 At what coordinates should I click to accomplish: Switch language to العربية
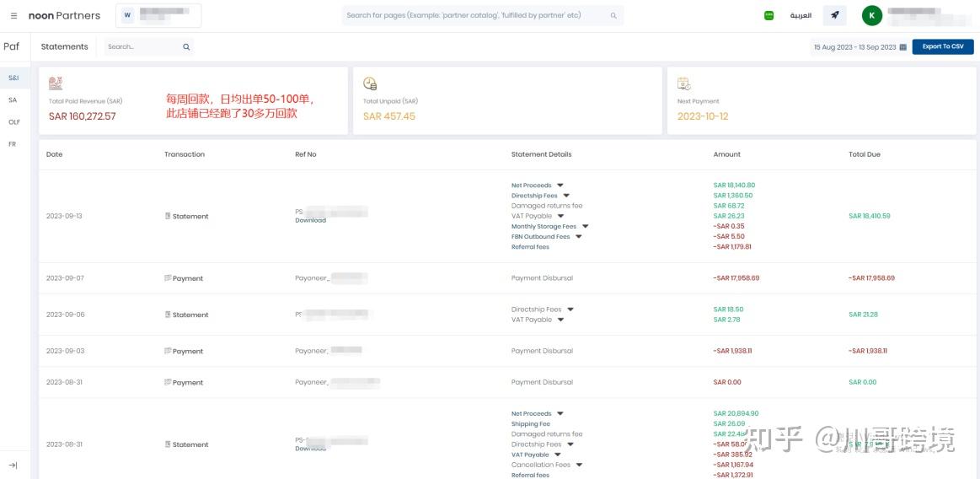(x=800, y=16)
